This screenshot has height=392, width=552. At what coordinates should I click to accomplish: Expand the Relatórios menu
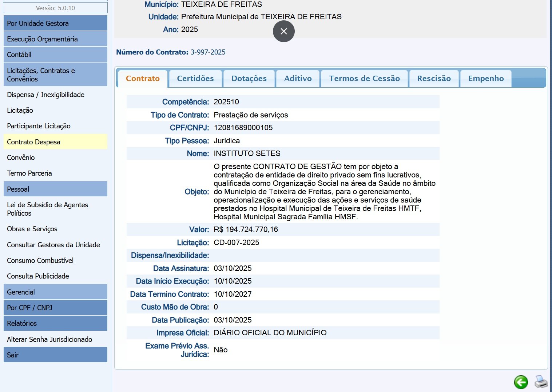pyautogui.click(x=55, y=323)
